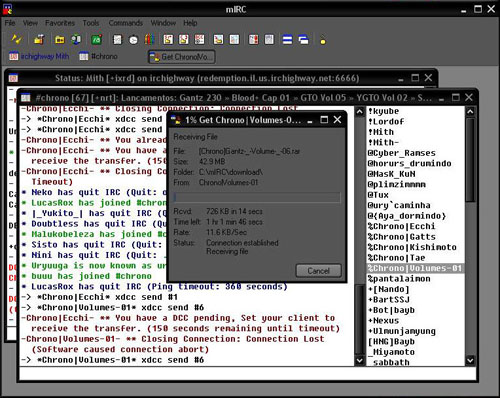The width and height of the screenshot is (500, 398).
Task: Click the nicklist scrollbar thumb
Action: click(x=470, y=159)
